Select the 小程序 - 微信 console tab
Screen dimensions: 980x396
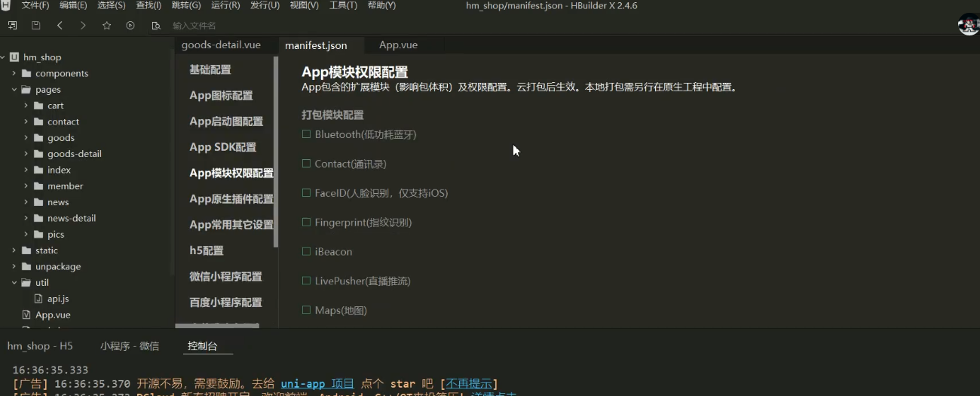click(130, 346)
